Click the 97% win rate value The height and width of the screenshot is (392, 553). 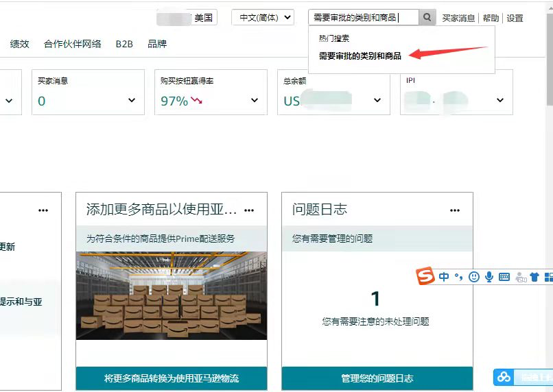pos(174,101)
